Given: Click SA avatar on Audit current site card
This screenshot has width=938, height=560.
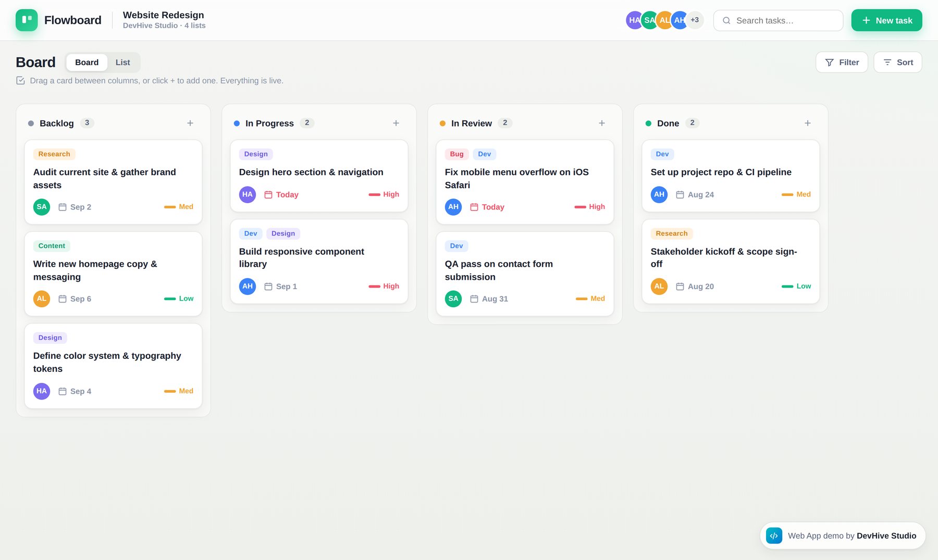Looking at the screenshot, I should pos(42,207).
